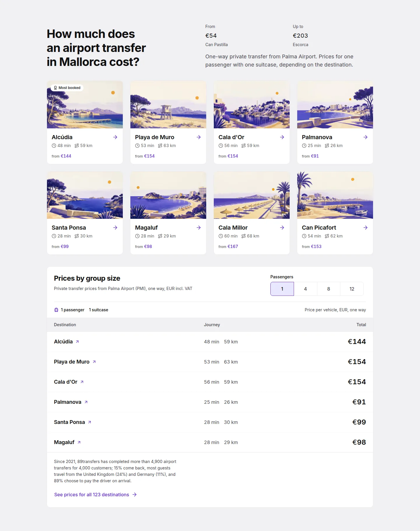Image resolution: width=420 pixels, height=531 pixels.
Task: Select 12 passengers option
Action: tap(352, 289)
